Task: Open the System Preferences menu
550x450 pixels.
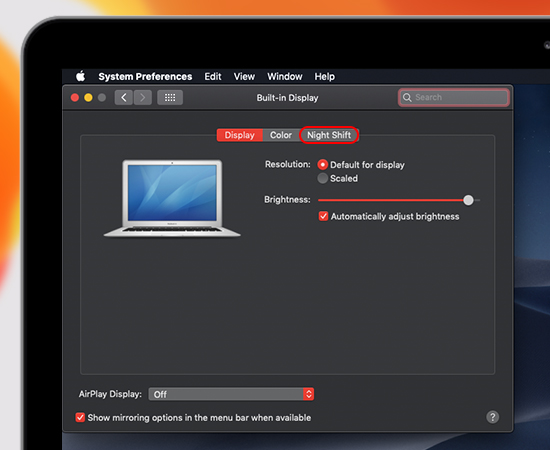Action: tap(145, 76)
